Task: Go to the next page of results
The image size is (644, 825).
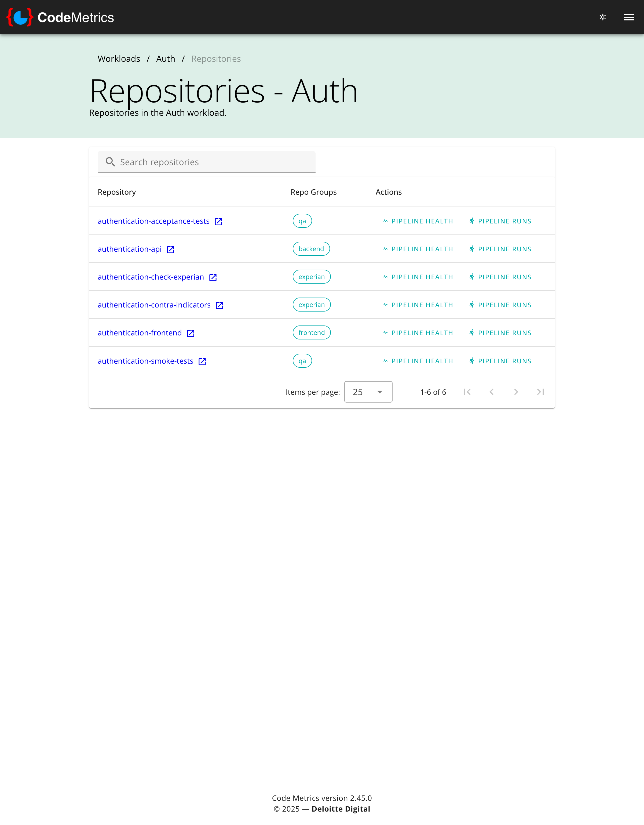Action: [516, 392]
